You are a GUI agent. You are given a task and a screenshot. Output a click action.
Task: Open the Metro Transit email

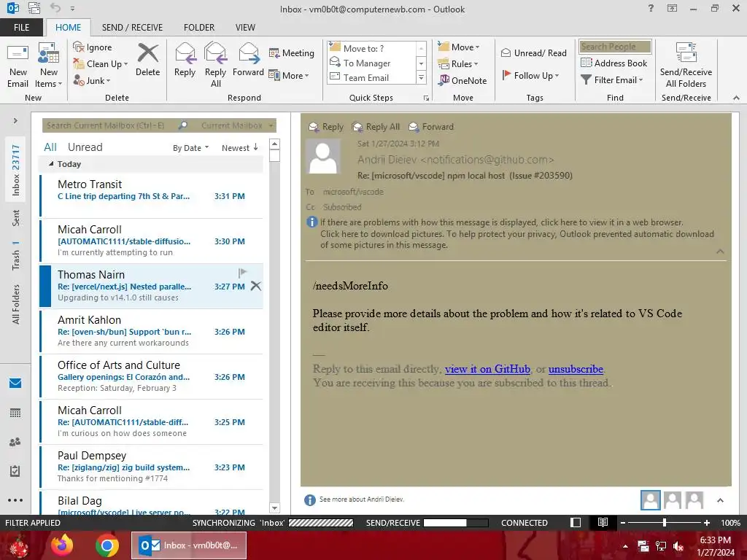[152, 195]
